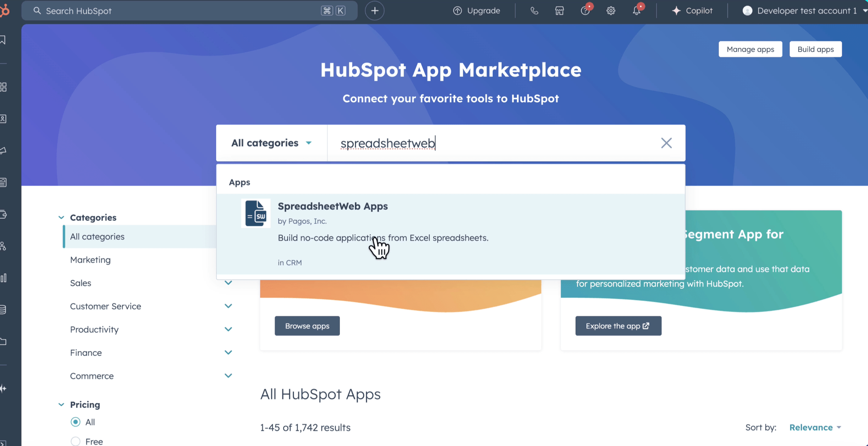
Task: Select the Productivity category
Action: (x=94, y=329)
